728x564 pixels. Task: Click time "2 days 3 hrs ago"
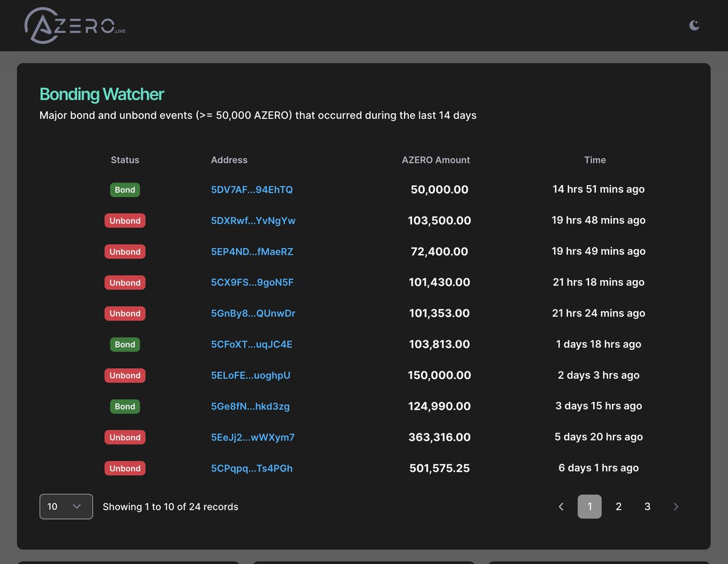599,375
